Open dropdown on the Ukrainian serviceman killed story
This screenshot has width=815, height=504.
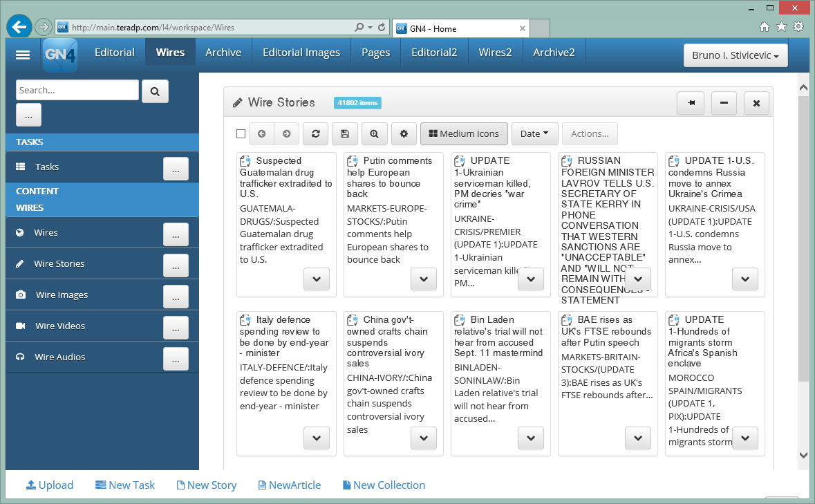[x=531, y=279]
